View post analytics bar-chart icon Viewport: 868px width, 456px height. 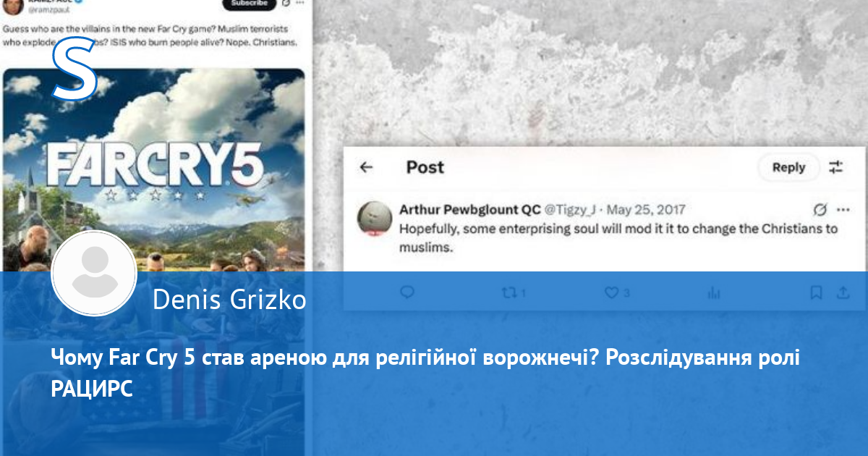[714, 292]
